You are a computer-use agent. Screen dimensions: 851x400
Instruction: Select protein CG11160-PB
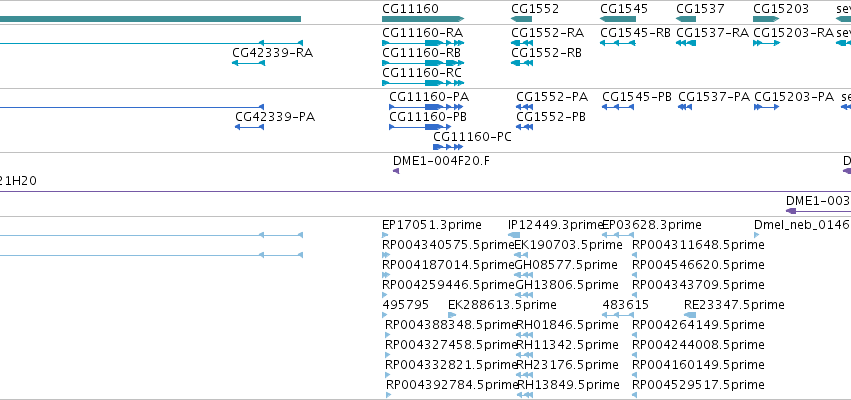pos(428,117)
